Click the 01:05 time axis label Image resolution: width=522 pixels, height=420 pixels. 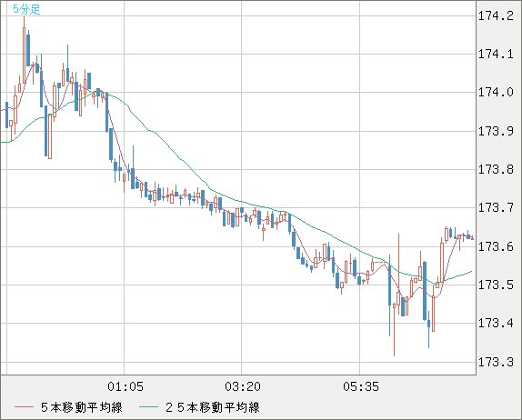[125, 386]
